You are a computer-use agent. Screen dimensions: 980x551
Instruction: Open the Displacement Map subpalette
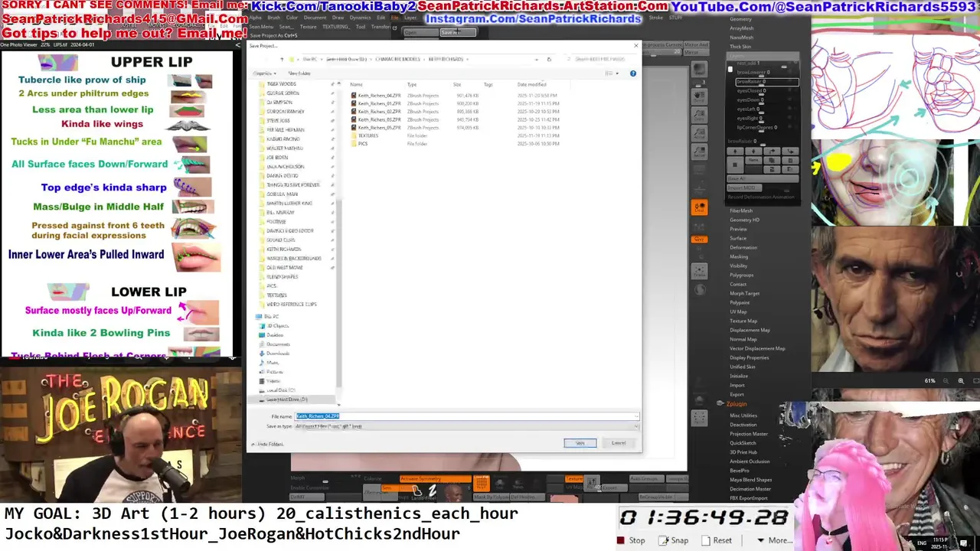coord(750,330)
